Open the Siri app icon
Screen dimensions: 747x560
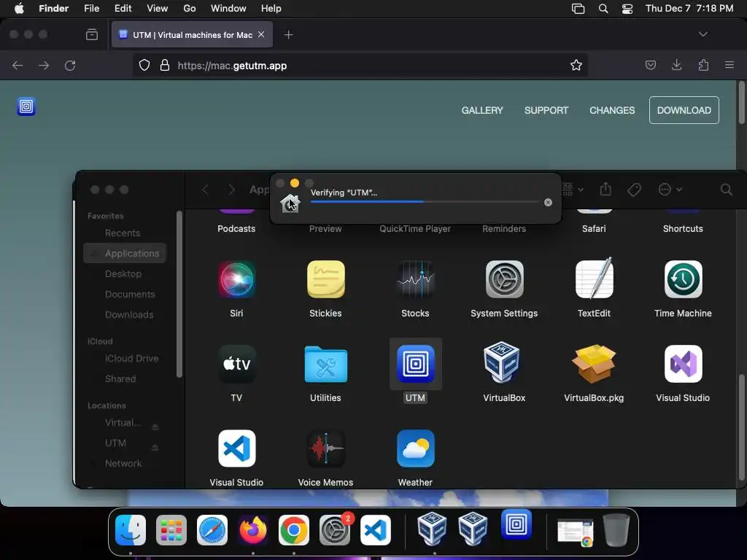(237, 279)
